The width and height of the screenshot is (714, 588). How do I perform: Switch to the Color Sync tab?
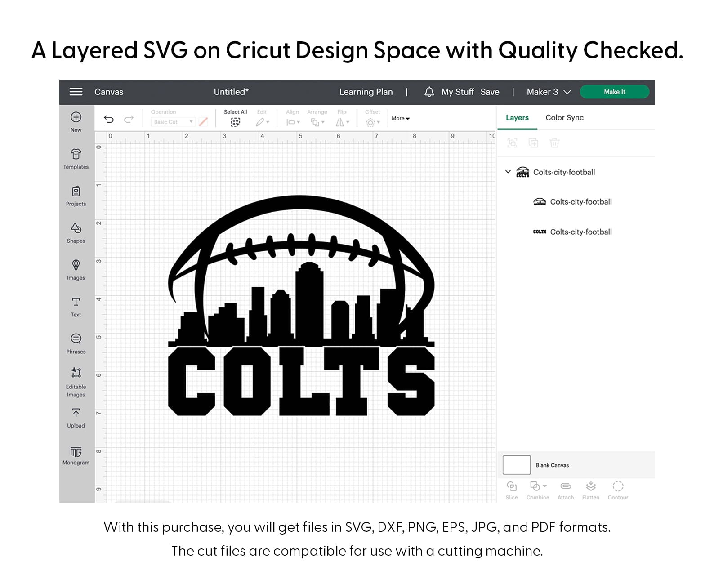(x=564, y=118)
